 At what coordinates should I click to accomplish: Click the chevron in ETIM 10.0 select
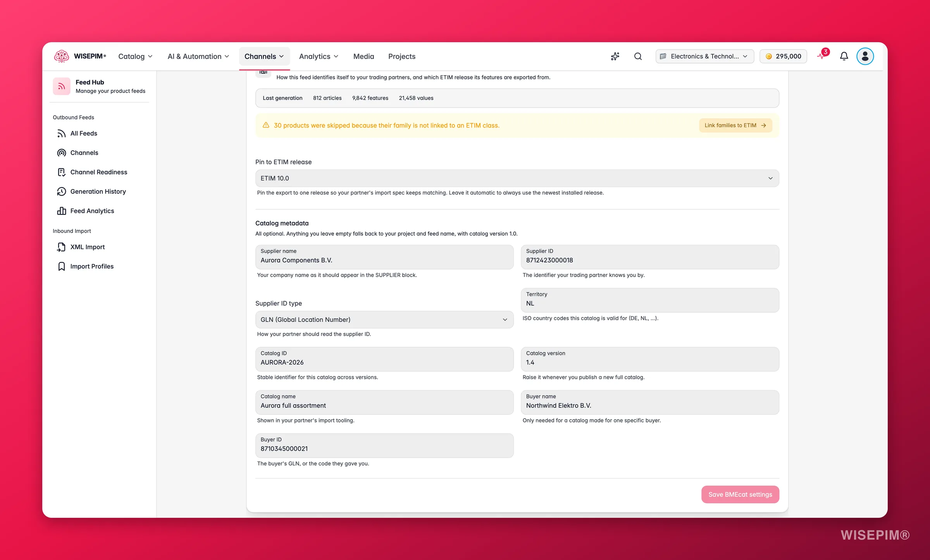tap(770, 178)
